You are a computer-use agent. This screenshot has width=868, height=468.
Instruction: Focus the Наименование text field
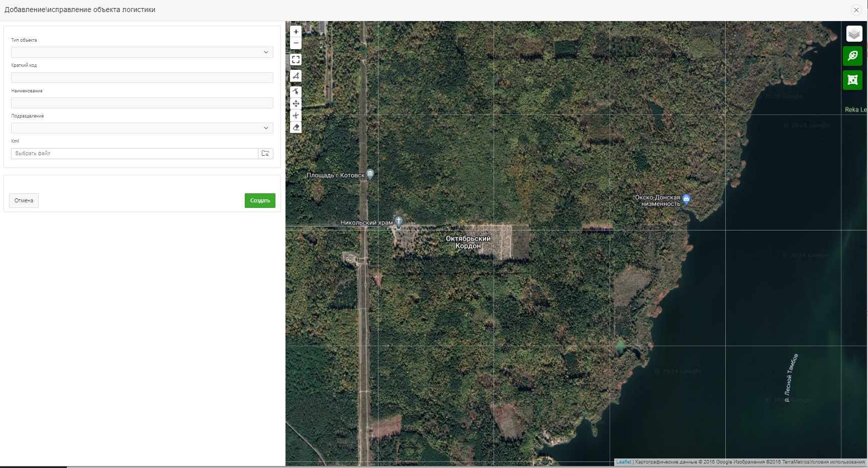pos(142,103)
